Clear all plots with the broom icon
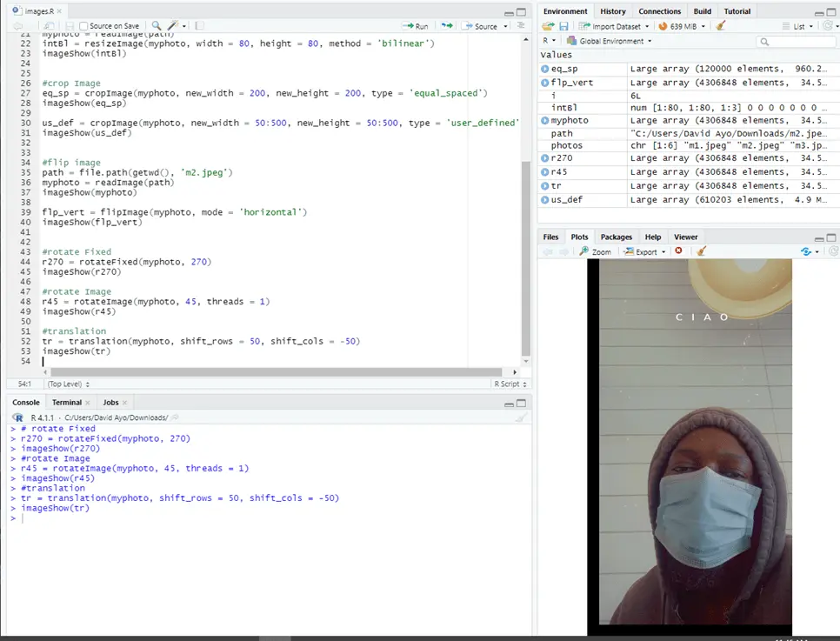 703,251
